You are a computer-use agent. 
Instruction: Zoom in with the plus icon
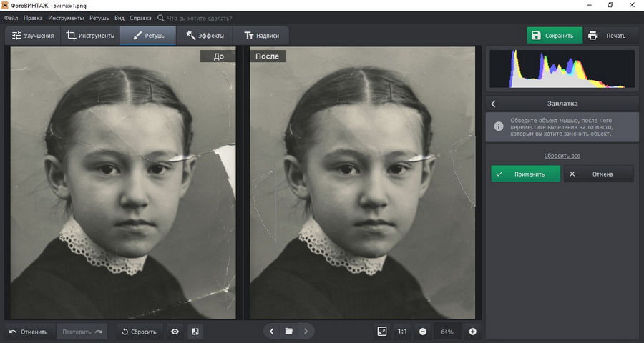pyautogui.click(x=473, y=332)
